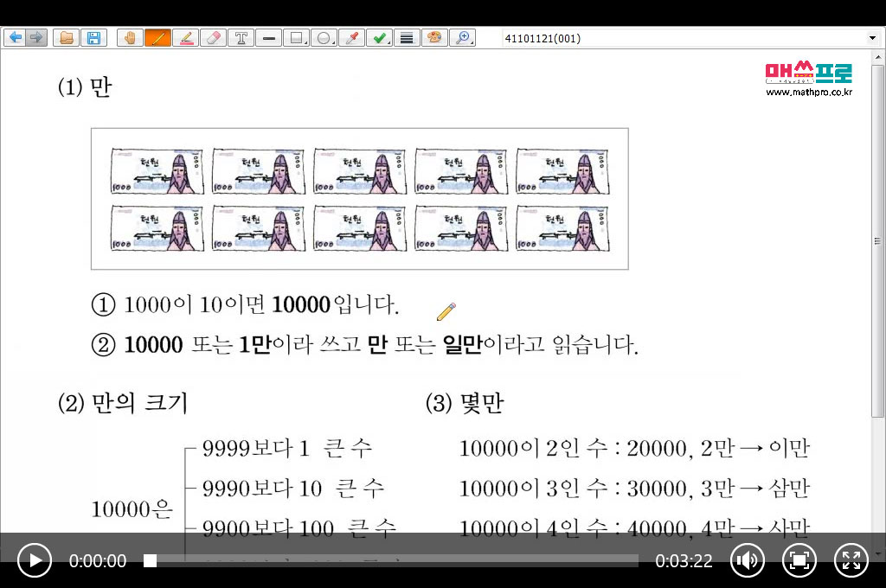
Task: Select the eyedropper color picker tool
Action: (x=351, y=38)
